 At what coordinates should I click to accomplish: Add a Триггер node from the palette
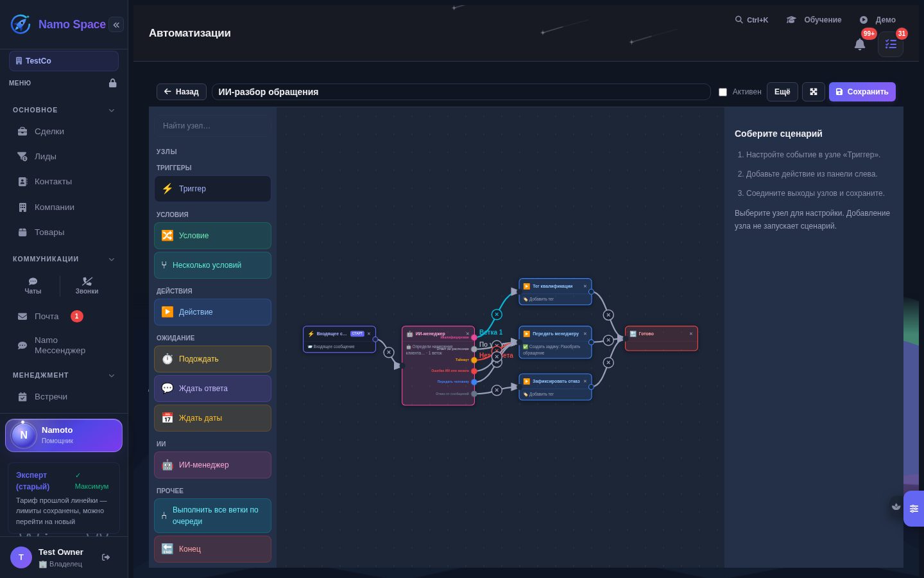(x=212, y=189)
